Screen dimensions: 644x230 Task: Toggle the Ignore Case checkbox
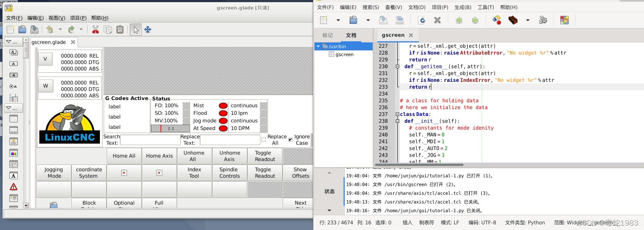coord(290,139)
